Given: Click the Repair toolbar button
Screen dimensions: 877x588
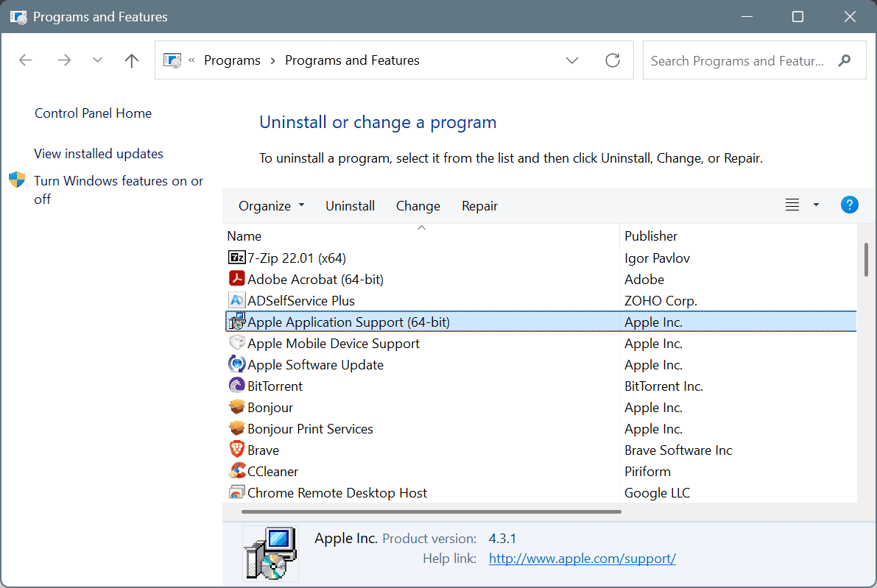Looking at the screenshot, I should [x=479, y=205].
